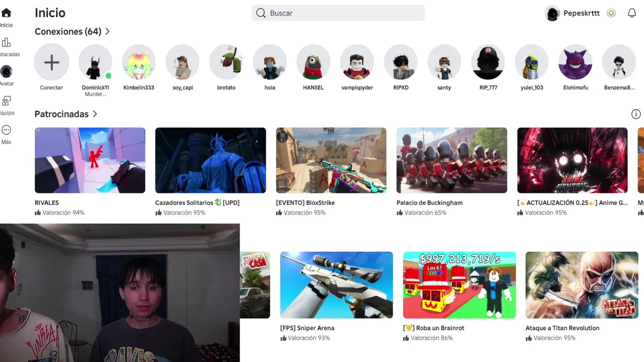Expand Patrocinadas section arrow

click(x=95, y=114)
